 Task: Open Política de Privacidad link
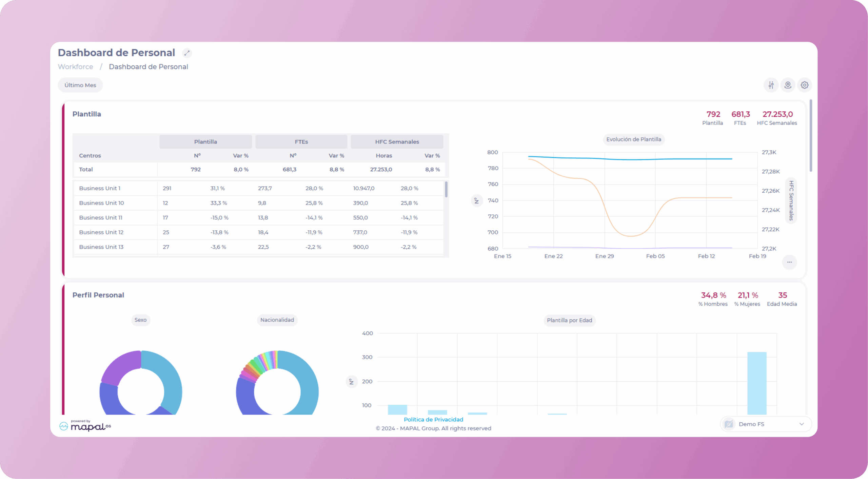pos(433,420)
